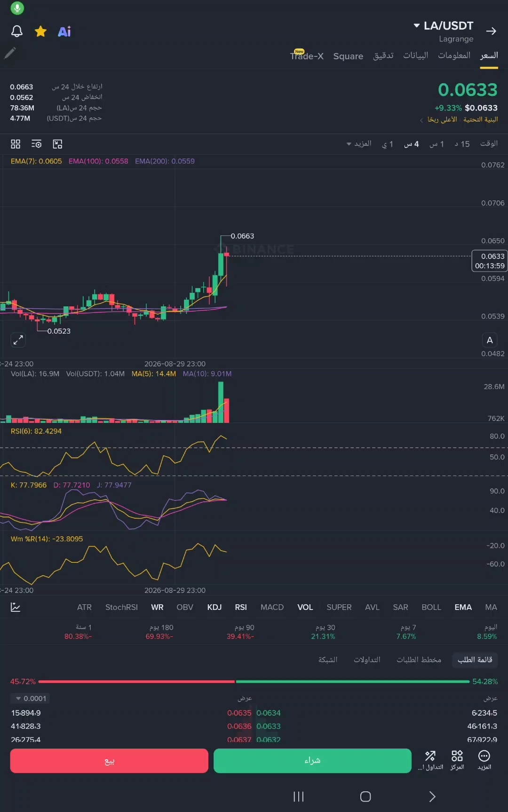508x812 pixels.
Task: Tap the pencil drawing tool icon
Action: pyautogui.click(x=10, y=53)
